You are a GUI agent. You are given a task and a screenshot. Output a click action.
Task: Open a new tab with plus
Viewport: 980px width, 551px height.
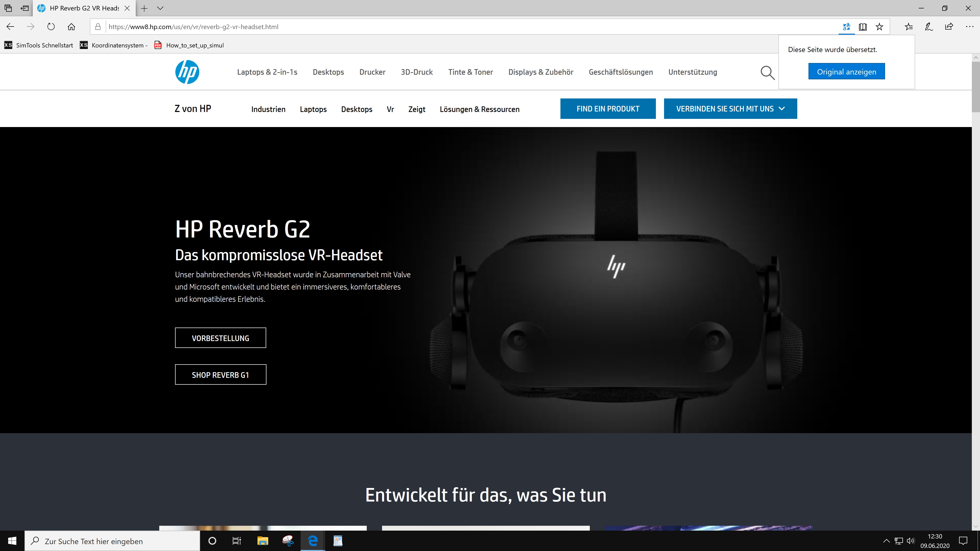[144, 8]
